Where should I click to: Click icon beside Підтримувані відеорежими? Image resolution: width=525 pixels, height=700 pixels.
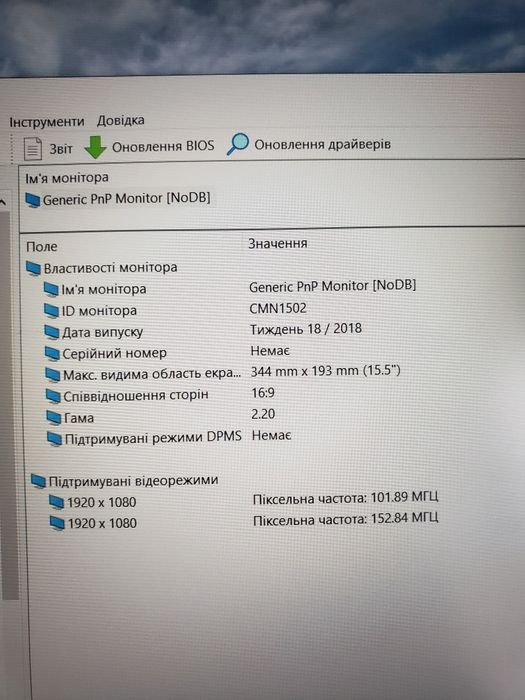(x=39, y=482)
